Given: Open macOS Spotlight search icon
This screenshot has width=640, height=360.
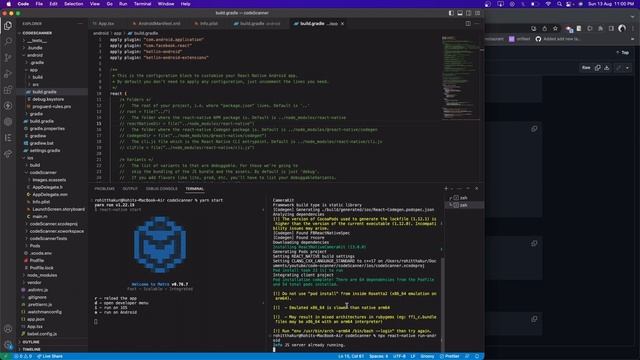Looking at the screenshot, I should (x=559, y=4).
